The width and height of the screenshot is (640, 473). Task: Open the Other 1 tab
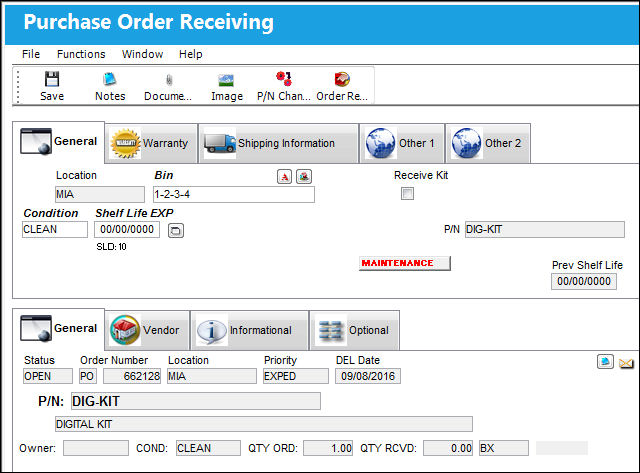(x=402, y=144)
